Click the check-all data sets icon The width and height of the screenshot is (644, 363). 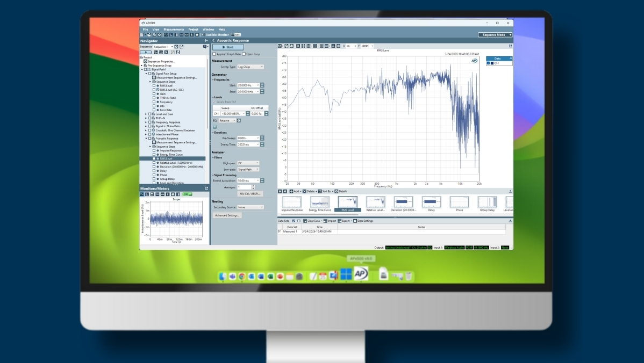point(294,221)
